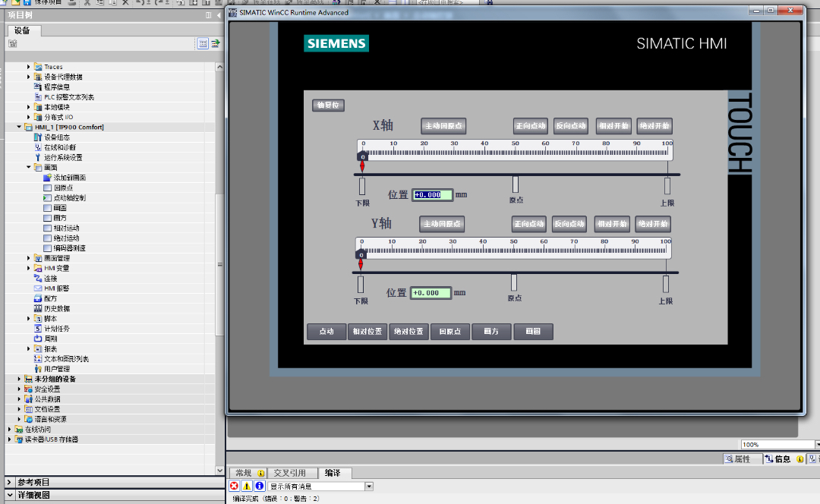Viewport: 820px width, 504px height.
Task: Click the X轴 原点 sensor indicator
Action: tap(516, 184)
